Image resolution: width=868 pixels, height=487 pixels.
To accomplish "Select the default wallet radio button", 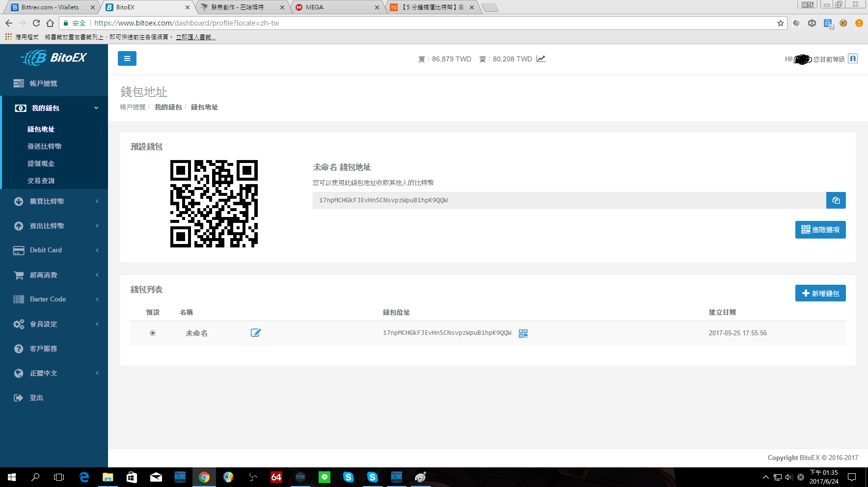I will coord(153,333).
